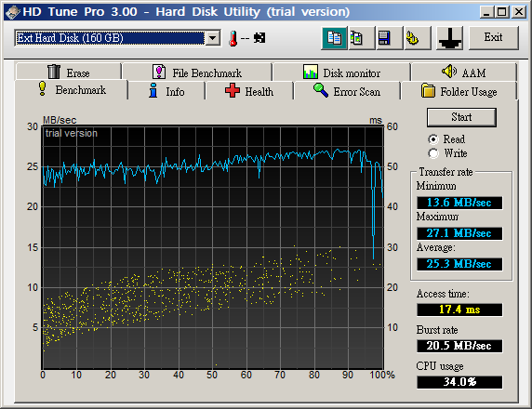Expand the disk selection dropdown arrow
The image size is (532, 409).
tap(213, 38)
